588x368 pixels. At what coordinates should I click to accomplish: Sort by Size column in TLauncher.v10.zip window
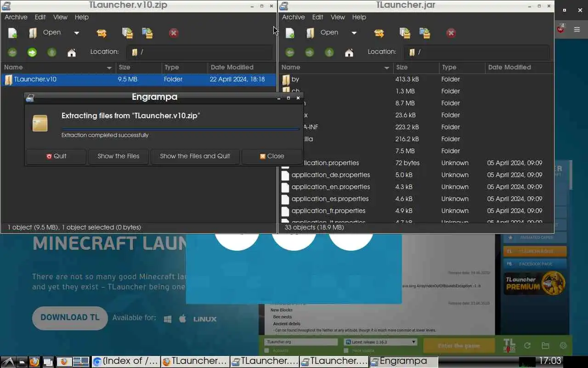tap(138, 68)
